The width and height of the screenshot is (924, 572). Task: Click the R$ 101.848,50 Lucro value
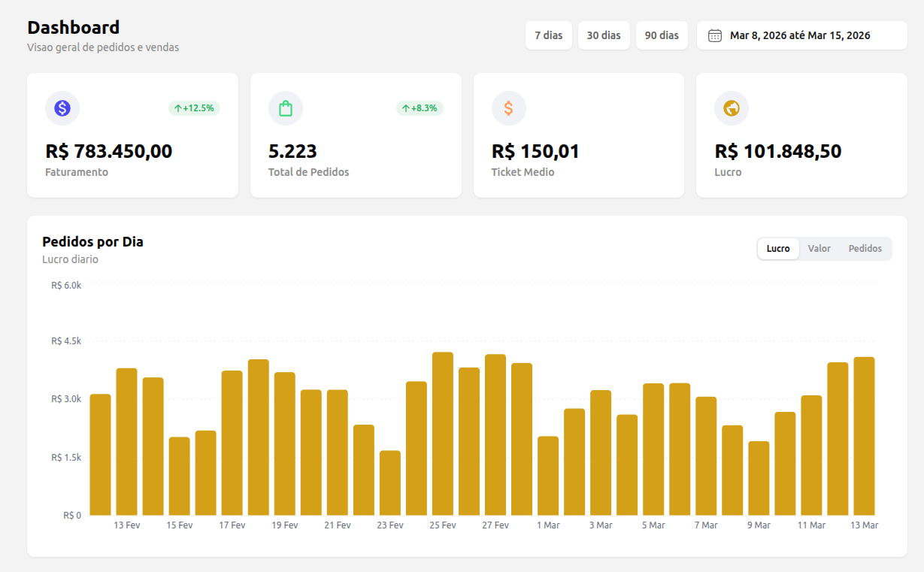777,151
